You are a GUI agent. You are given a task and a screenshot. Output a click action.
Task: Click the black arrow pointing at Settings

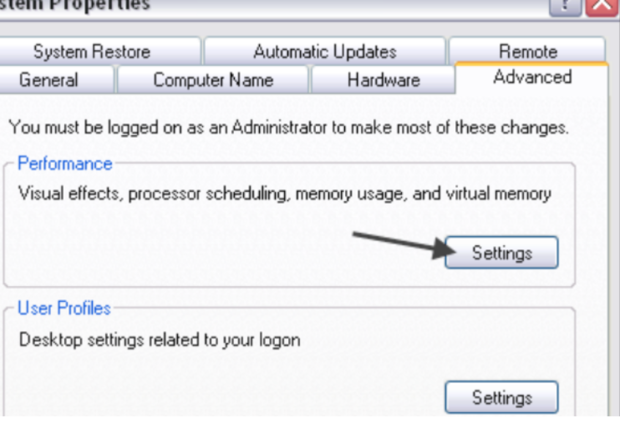pyautogui.click(x=404, y=246)
